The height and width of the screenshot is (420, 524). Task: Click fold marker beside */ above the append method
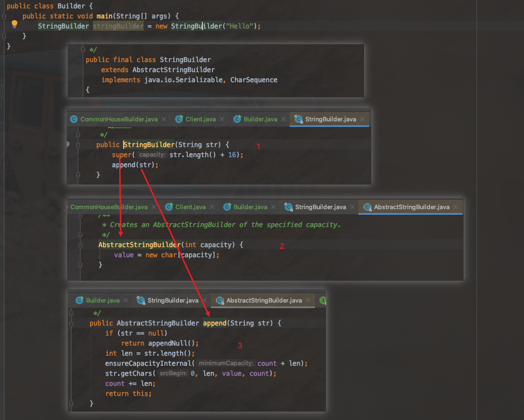(71, 313)
